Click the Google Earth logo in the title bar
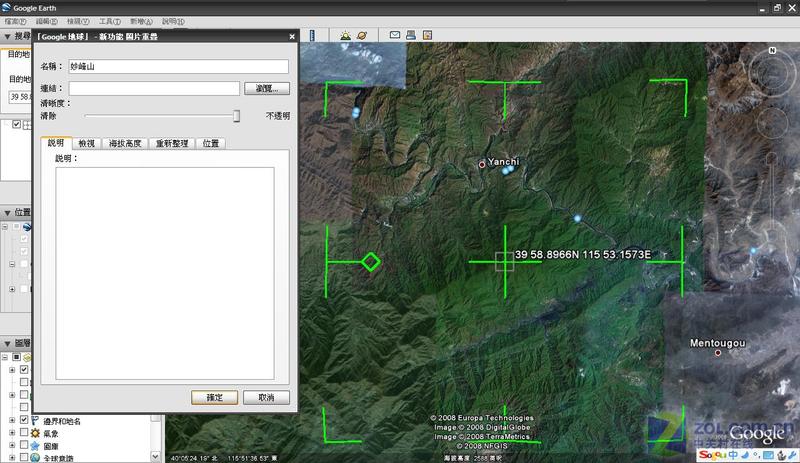800x463 pixels. point(6,7)
